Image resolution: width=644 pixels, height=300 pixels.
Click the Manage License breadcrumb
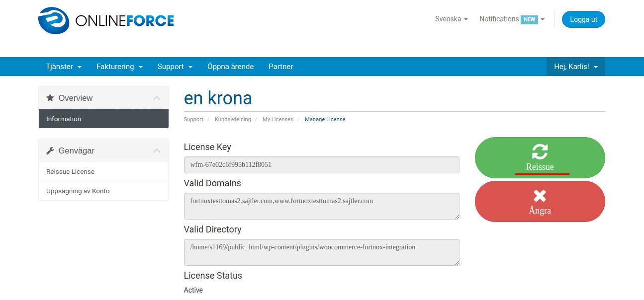tap(325, 119)
